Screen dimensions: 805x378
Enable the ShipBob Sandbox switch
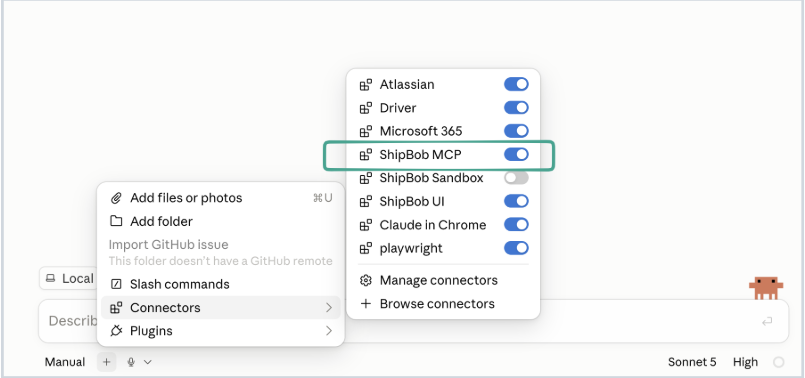pyautogui.click(x=516, y=178)
